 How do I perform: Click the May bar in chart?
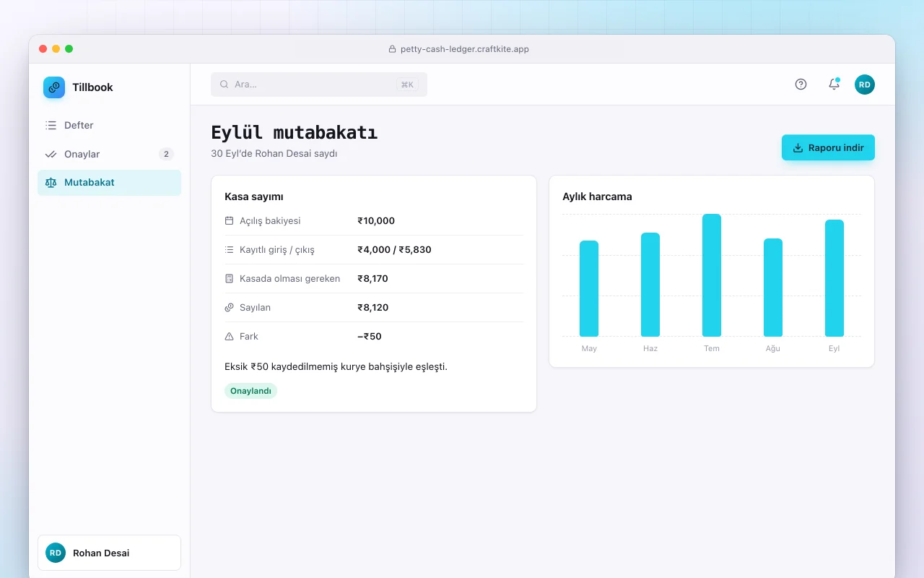tap(589, 288)
